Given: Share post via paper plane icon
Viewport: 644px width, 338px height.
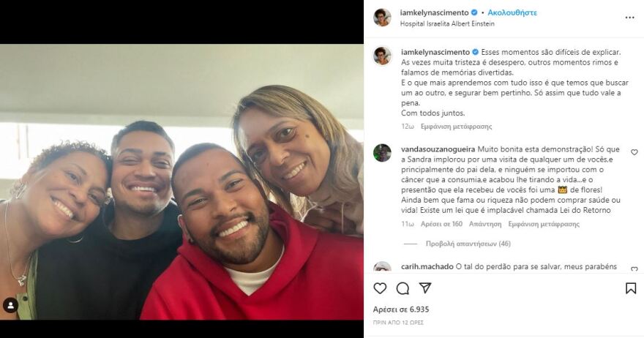Looking at the screenshot, I should tap(425, 288).
